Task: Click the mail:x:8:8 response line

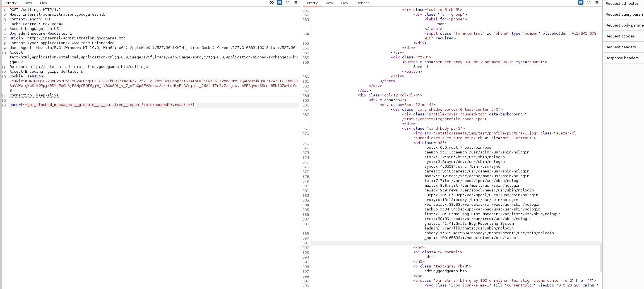Action: 472,186
